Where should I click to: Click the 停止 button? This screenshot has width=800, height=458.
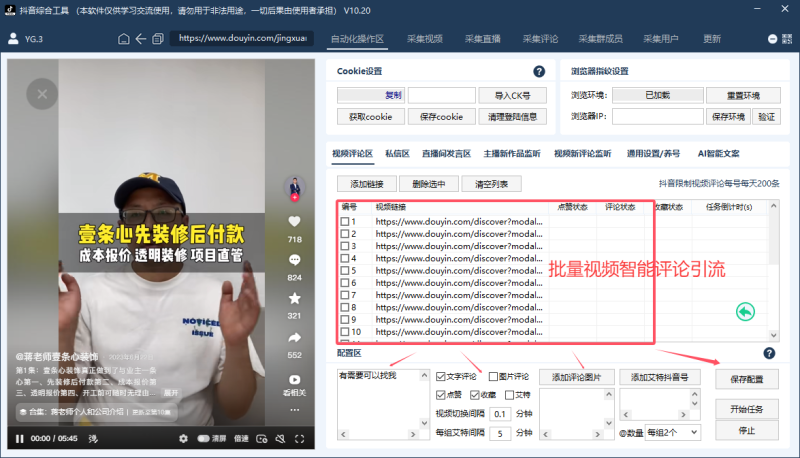click(746, 430)
